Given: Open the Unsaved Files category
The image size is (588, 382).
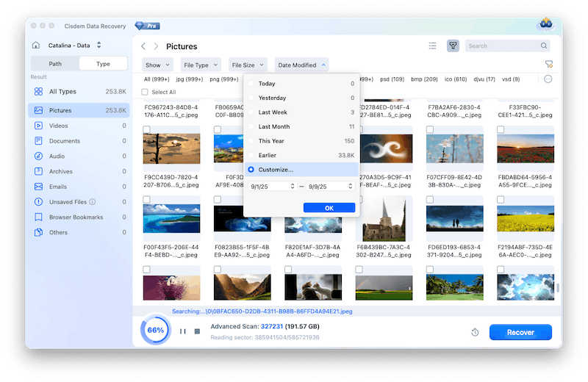Looking at the screenshot, I should 79,202.
